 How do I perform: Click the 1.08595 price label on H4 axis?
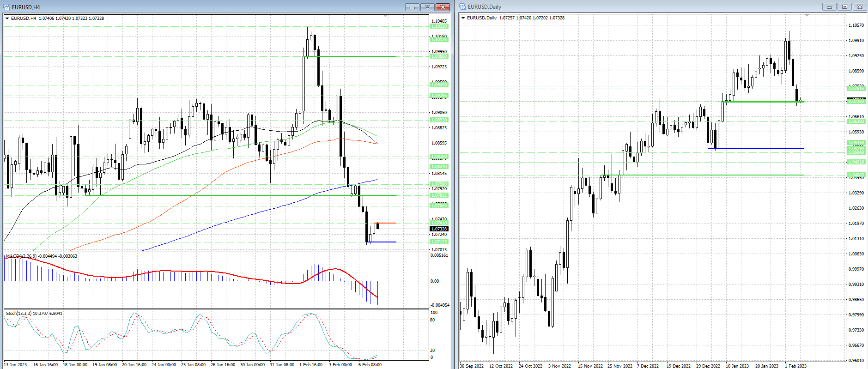point(439,143)
